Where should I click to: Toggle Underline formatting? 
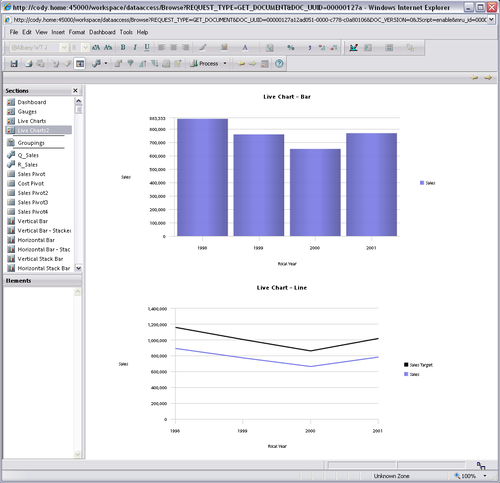(147, 47)
